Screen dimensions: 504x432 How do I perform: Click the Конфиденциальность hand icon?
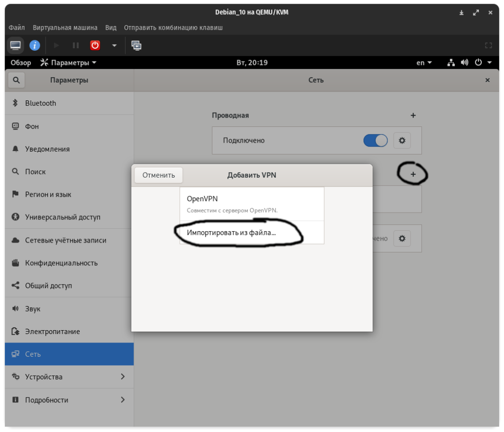tap(15, 263)
